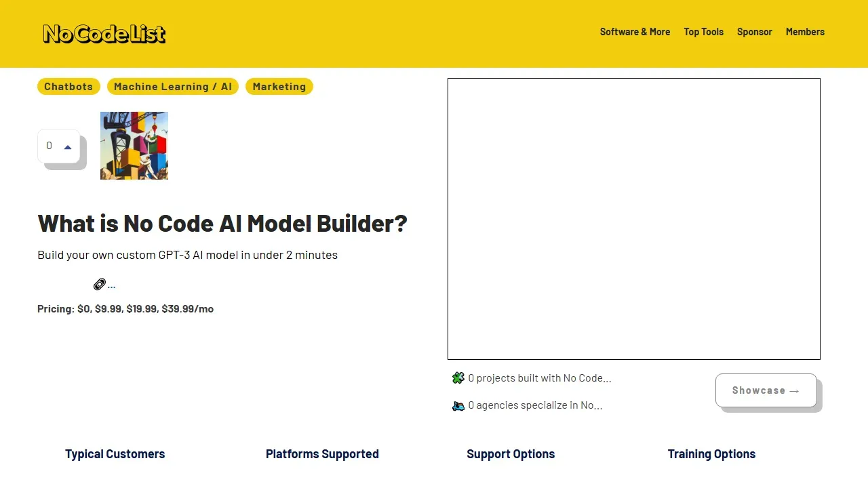Viewport: 868px width, 488px height.
Task: Select the Machine Learning / AI tag
Action: [x=173, y=87]
